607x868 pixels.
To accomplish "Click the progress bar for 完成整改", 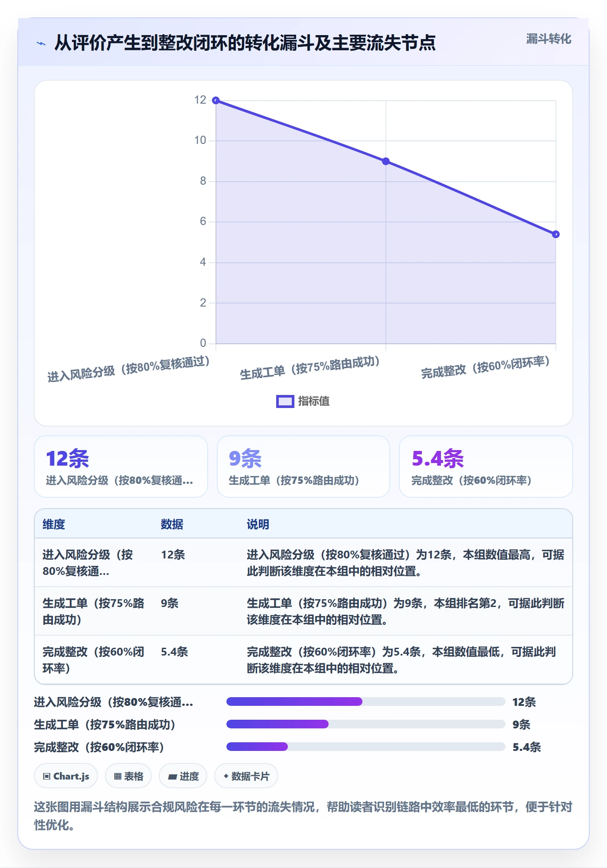I will tap(366, 747).
